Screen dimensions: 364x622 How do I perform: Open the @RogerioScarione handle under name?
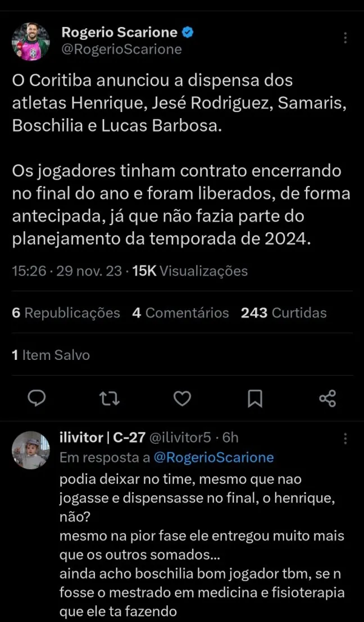coord(121,49)
